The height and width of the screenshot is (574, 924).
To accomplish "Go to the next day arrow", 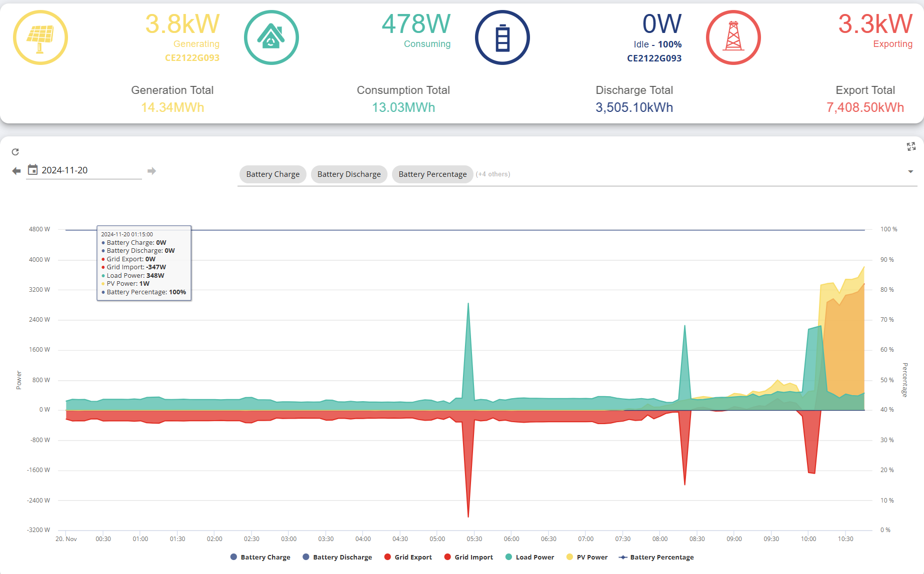I will (152, 171).
